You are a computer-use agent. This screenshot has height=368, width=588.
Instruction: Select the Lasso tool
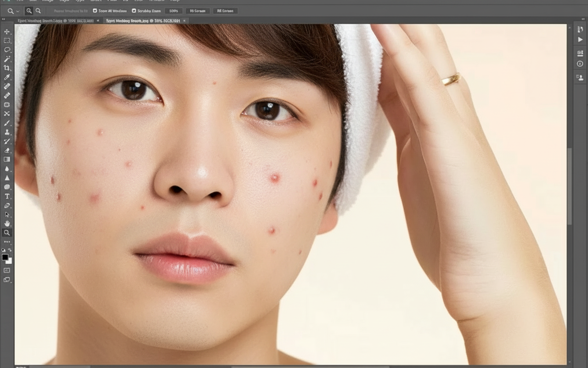coord(7,50)
